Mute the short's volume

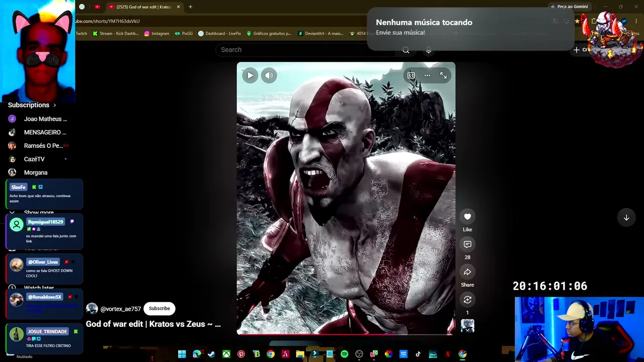click(x=269, y=75)
